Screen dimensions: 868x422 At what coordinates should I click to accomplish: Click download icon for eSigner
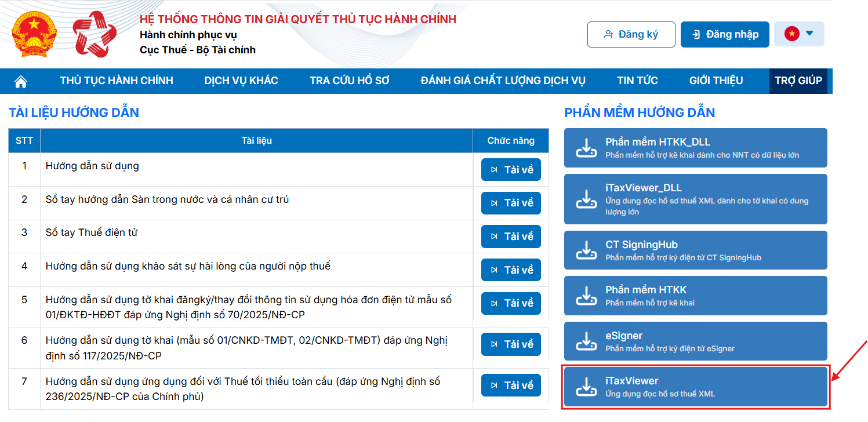coord(586,341)
